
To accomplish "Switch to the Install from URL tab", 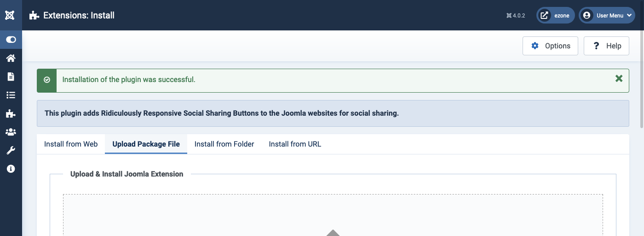I will [295, 144].
